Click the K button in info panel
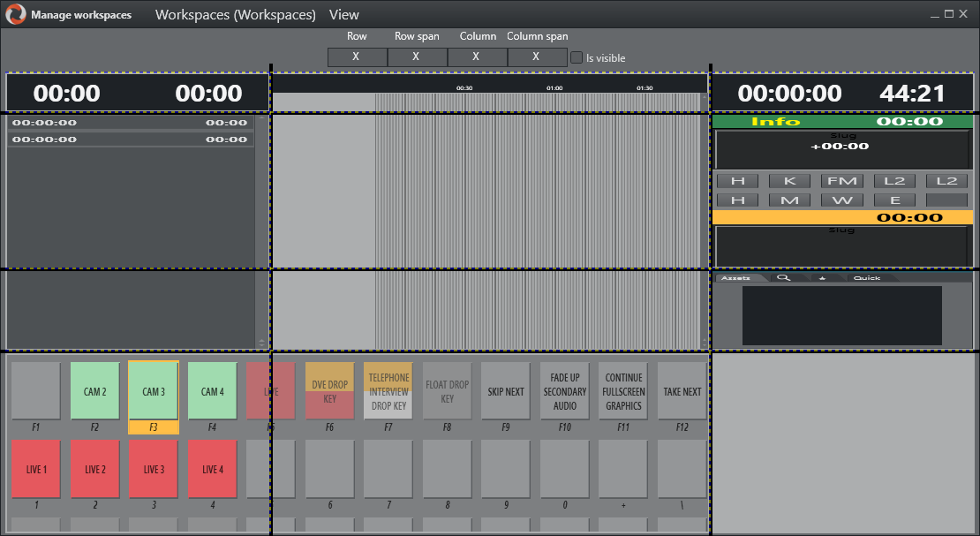The height and width of the screenshot is (536, 980). (x=789, y=181)
